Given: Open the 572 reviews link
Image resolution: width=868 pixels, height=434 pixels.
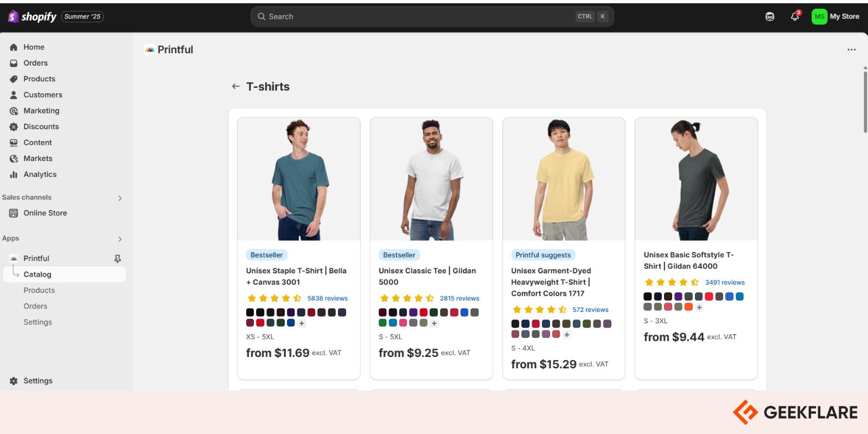Looking at the screenshot, I should (x=590, y=310).
